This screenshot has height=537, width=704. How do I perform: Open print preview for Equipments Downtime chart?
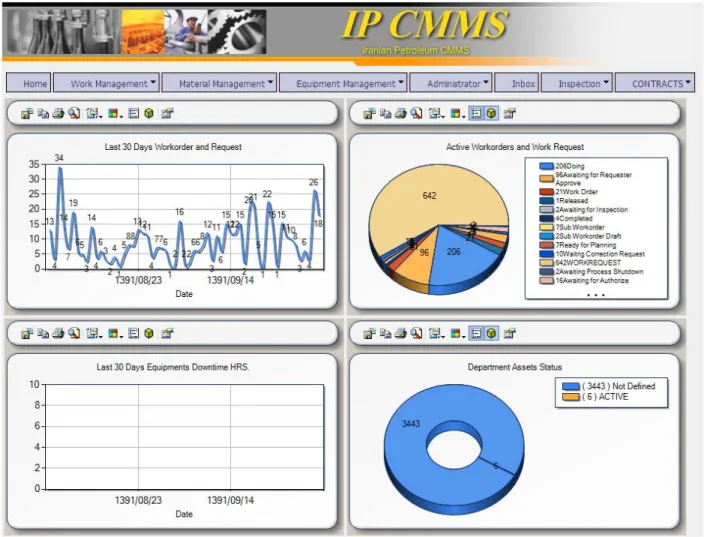coord(74,334)
